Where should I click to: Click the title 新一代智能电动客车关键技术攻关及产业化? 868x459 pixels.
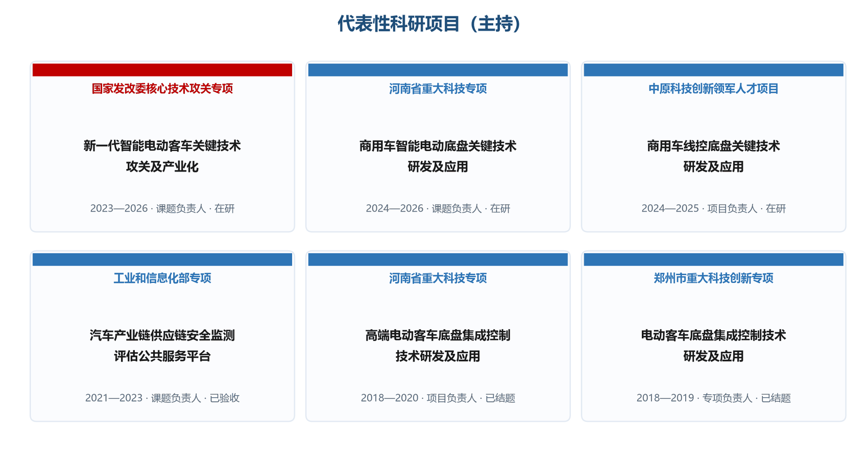[162, 156]
